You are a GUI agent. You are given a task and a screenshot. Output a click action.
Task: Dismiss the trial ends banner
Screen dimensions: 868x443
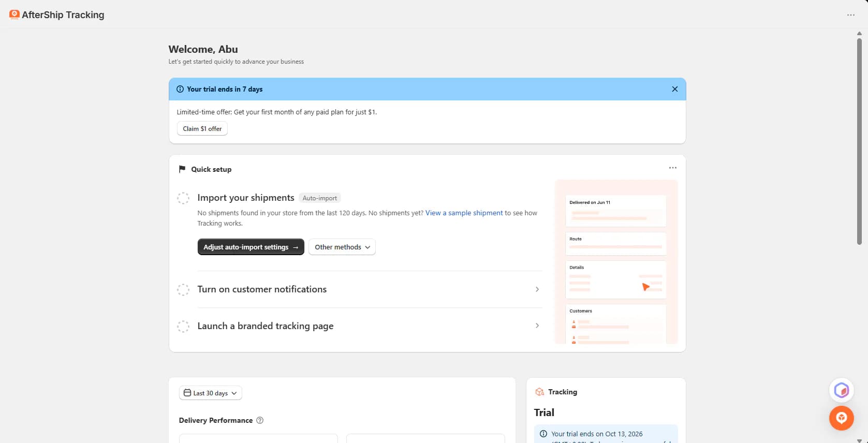pos(674,89)
